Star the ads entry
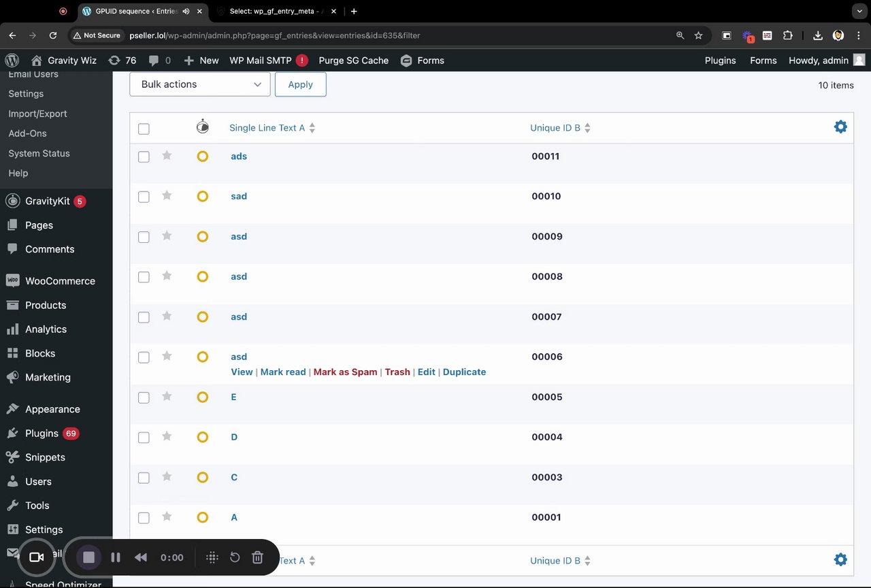The height and width of the screenshot is (588, 871). (x=167, y=155)
